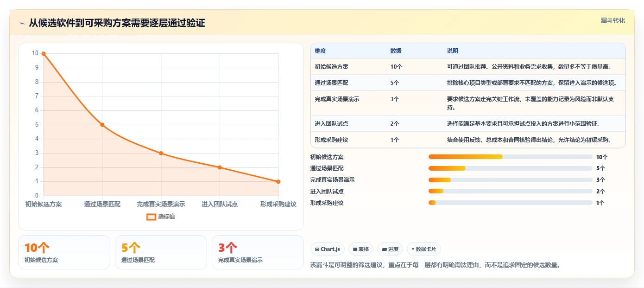Click the 数据卡片 chip
This screenshot has height=288, width=644.
click(x=424, y=249)
